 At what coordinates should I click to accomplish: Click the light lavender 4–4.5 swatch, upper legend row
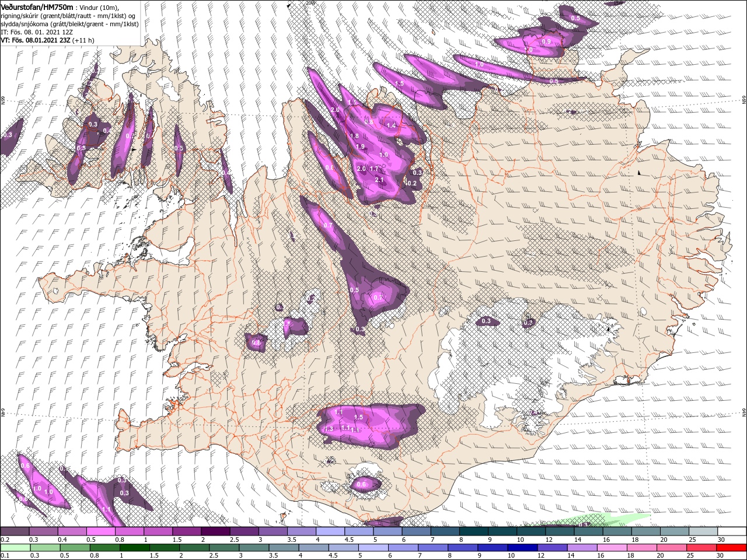click(330, 531)
